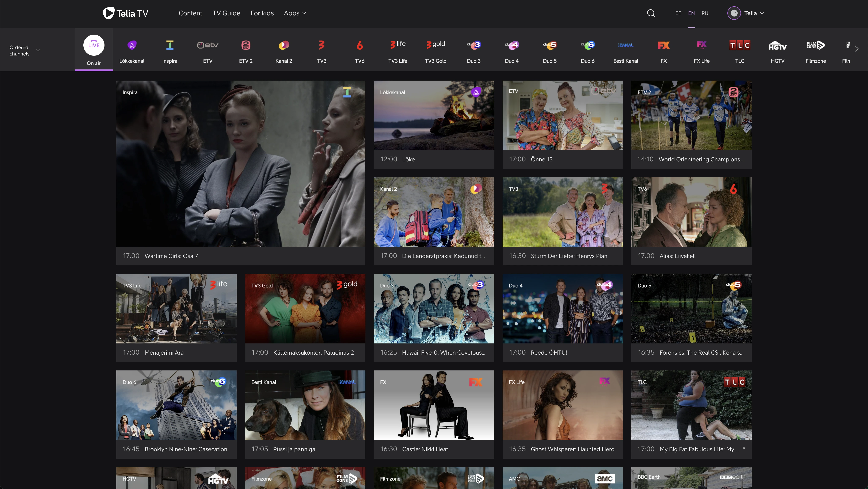
Task: Open Alias: Liivakell card on TV6
Action: 691,221
